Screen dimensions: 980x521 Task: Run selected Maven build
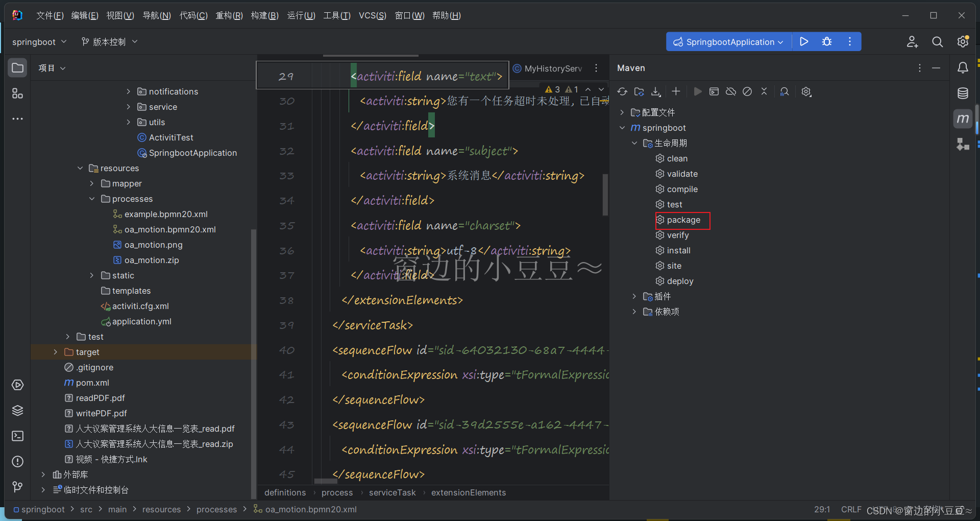click(698, 91)
